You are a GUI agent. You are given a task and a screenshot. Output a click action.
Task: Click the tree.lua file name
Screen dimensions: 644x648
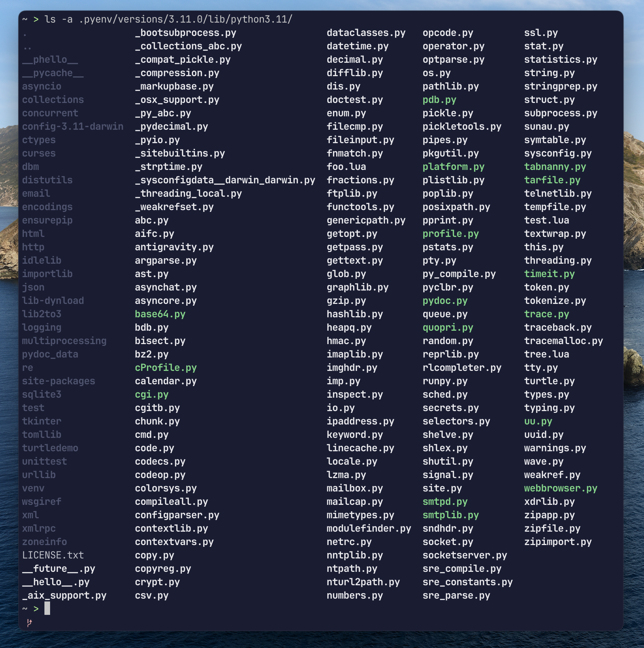coord(546,354)
